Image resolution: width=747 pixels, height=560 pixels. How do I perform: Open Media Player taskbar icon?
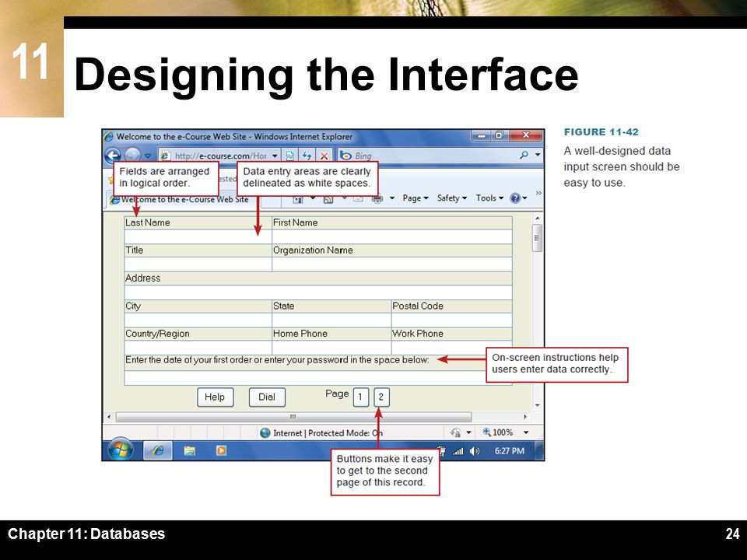pyautogui.click(x=221, y=450)
